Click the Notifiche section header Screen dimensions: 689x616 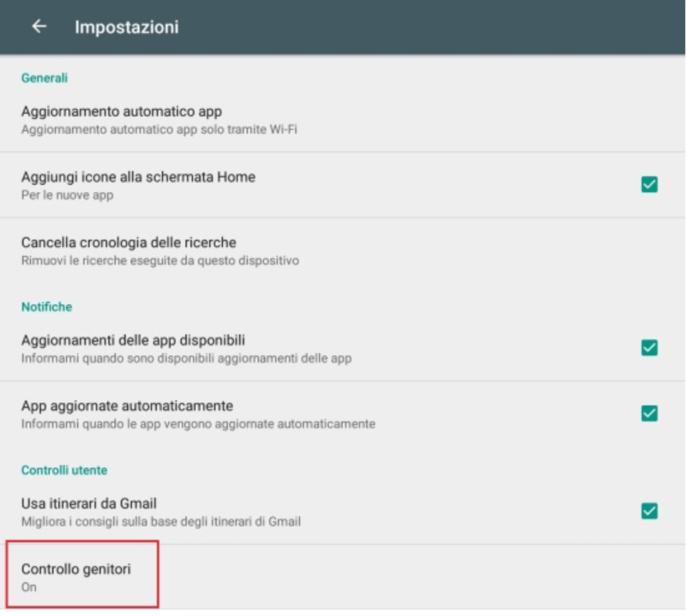(46, 307)
